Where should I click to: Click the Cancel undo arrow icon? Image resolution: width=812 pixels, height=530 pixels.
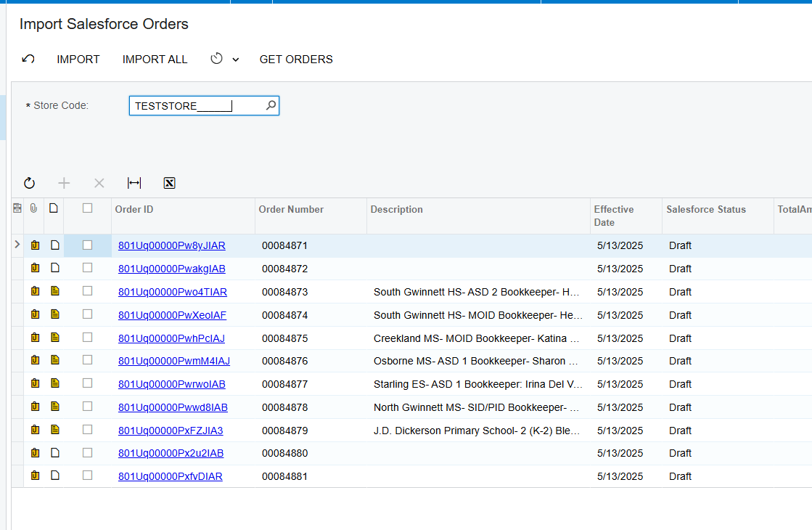tap(28, 59)
